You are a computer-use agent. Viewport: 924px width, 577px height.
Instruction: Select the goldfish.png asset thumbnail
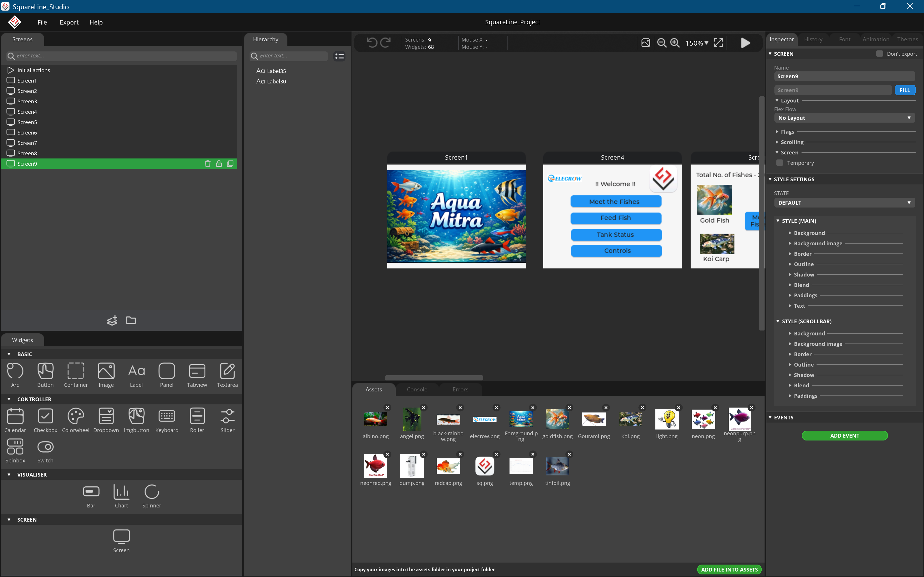point(557,419)
